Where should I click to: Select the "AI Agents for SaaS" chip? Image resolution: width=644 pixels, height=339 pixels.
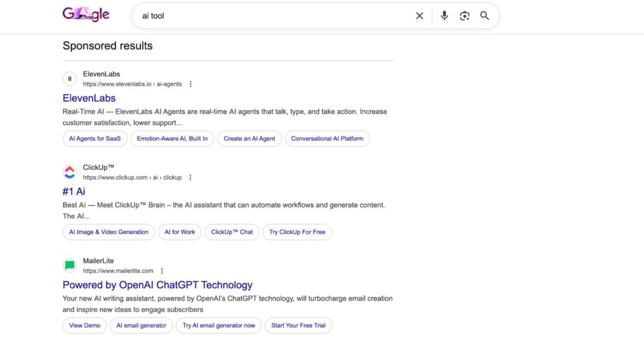coord(94,138)
